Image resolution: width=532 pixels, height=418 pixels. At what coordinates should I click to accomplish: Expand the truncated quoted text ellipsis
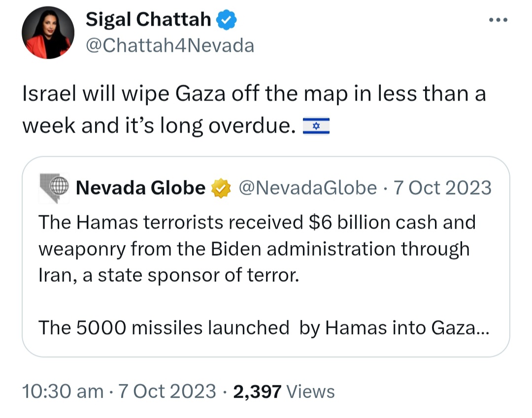click(482, 329)
